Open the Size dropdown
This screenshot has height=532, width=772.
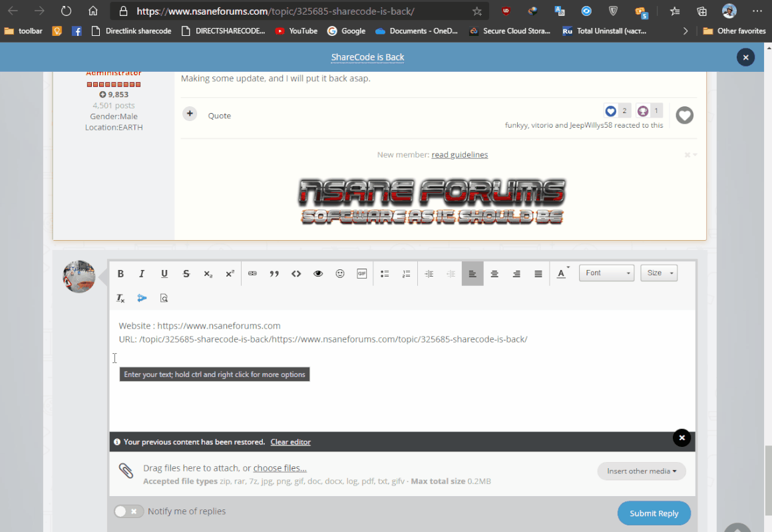[x=659, y=273]
